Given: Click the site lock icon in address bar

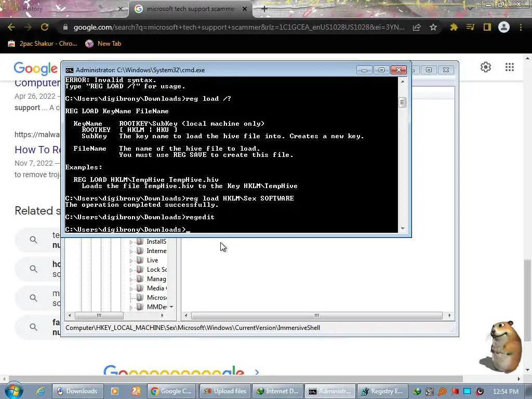Looking at the screenshot, I should (x=65, y=27).
